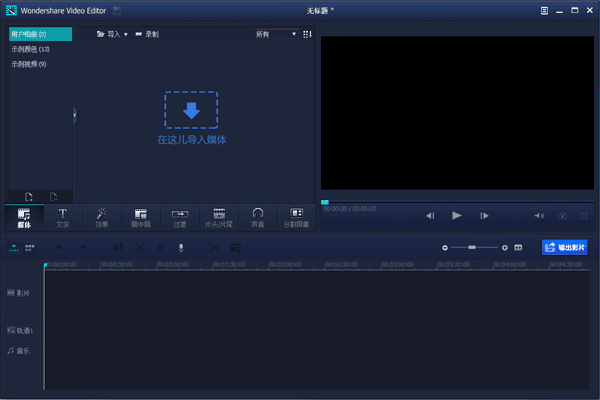600x400 pixels.
Task: Play the preview video
Action: click(x=457, y=216)
